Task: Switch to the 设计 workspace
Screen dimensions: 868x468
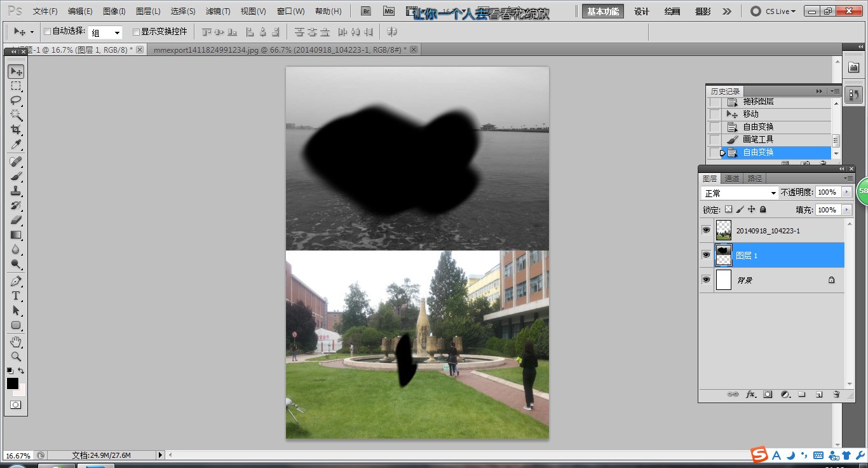Action: pyautogui.click(x=642, y=11)
